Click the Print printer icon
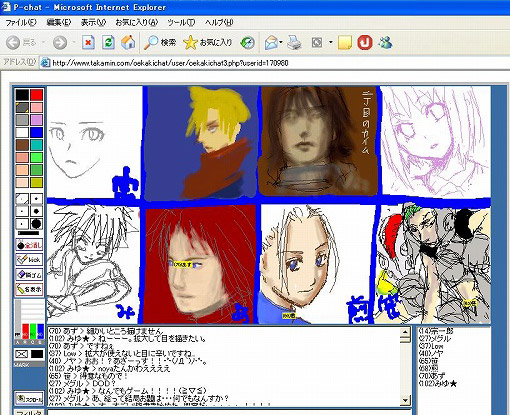 coord(294,43)
